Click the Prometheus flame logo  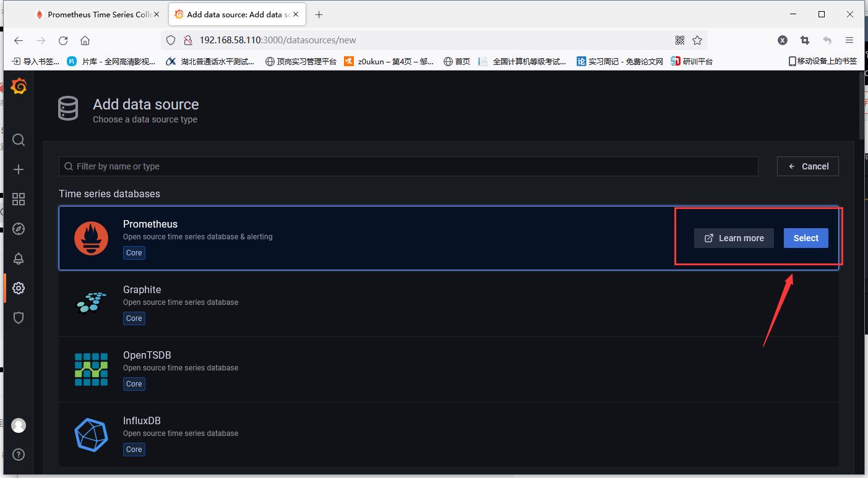click(x=91, y=238)
